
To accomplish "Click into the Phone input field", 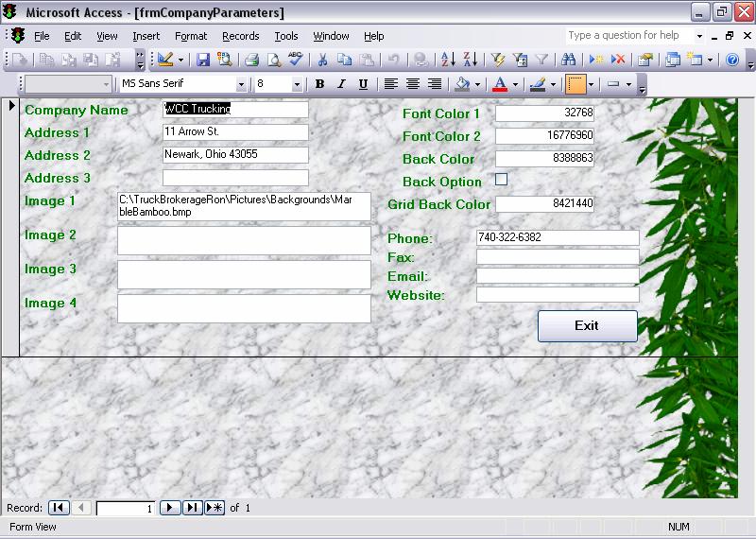I will coord(558,237).
